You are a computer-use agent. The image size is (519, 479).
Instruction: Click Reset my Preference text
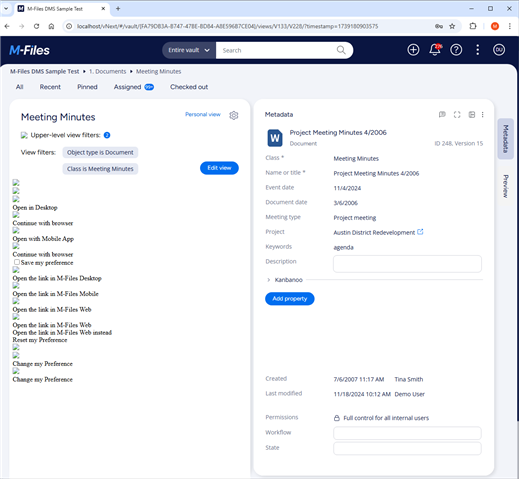[40, 340]
